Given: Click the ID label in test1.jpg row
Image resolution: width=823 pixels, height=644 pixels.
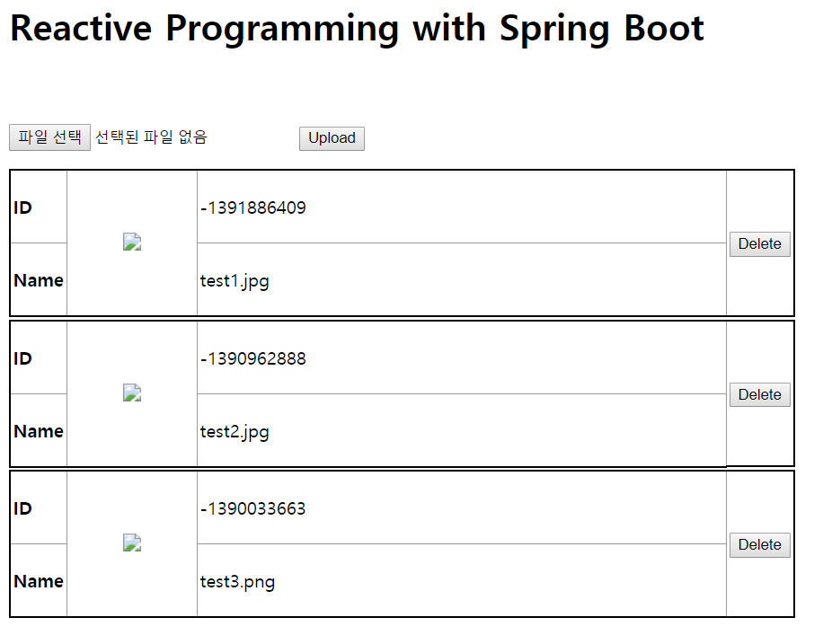Looking at the screenshot, I should 23,207.
